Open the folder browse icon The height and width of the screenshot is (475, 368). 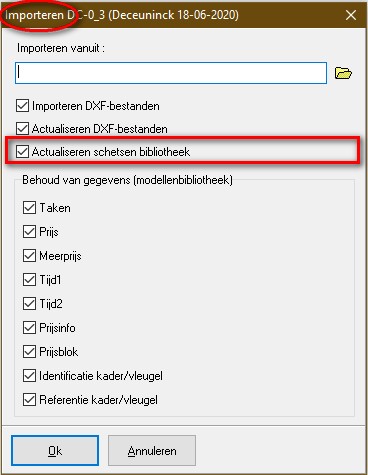(x=343, y=73)
